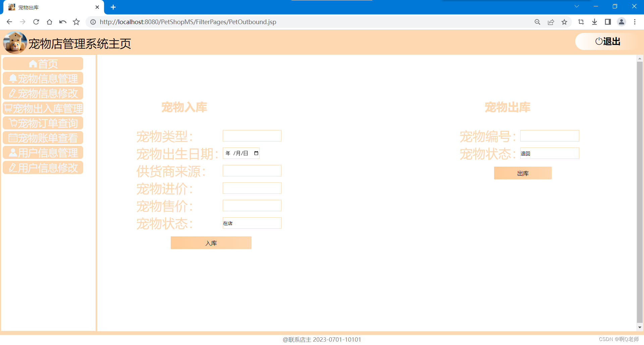Open 宠物订单查询 sidebar item
The width and height of the screenshot is (644, 345).
(x=43, y=123)
